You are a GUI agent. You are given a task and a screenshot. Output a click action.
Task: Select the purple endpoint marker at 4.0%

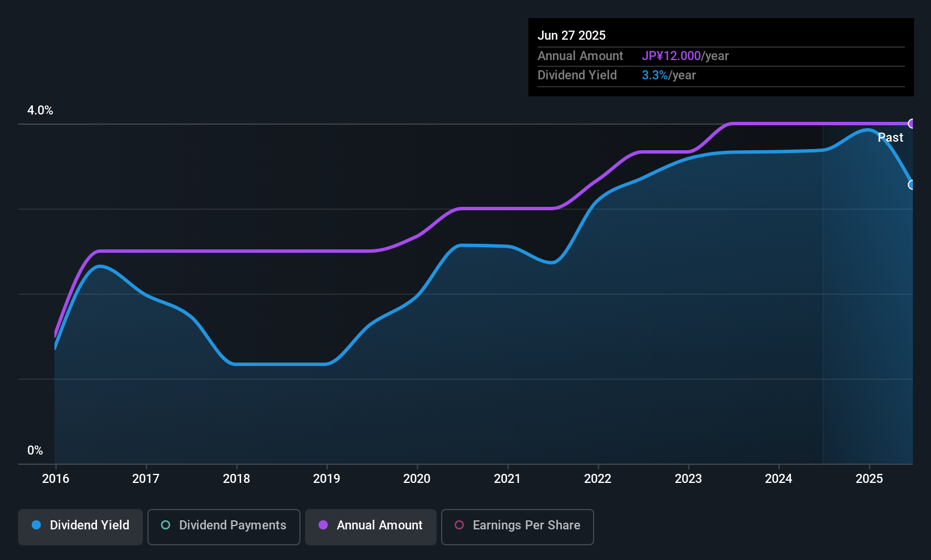[912, 124]
